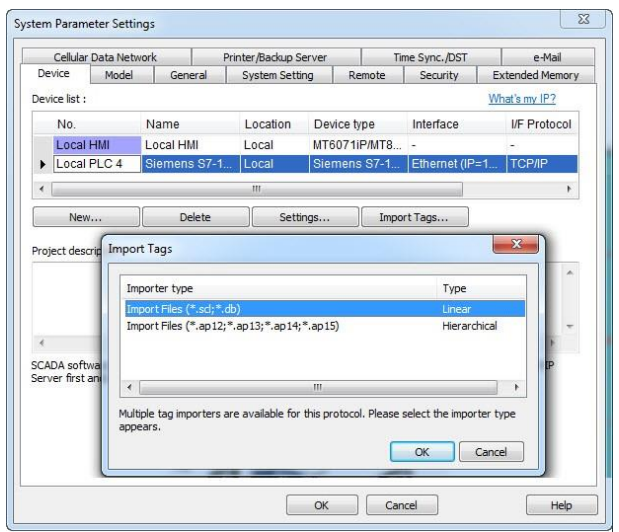
Task: Close the Import Tags dialog
Action: click(517, 246)
